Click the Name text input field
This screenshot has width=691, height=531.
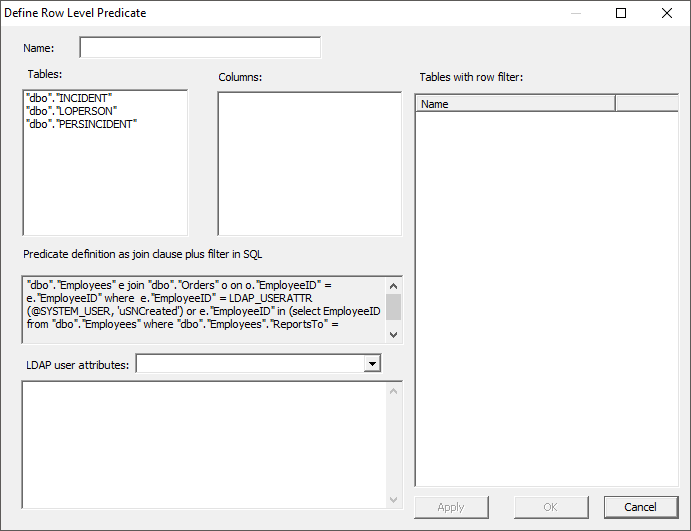200,48
